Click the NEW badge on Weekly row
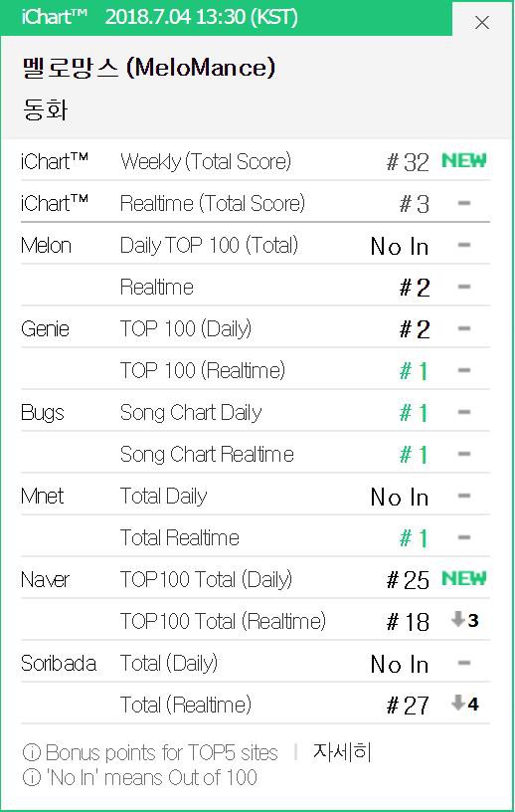The height and width of the screenshot is (812, 515). (464, 160)
